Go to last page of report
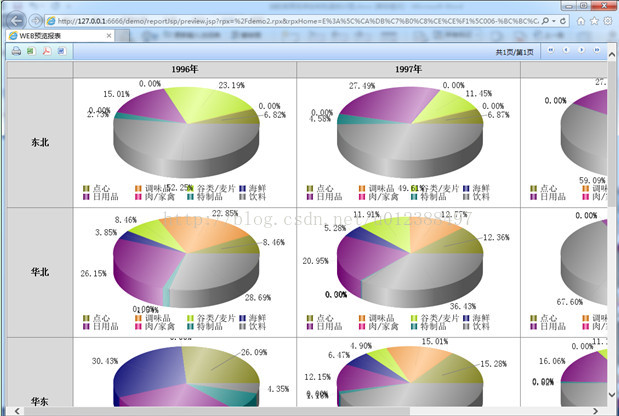619x416 pixels. (597, 51)
